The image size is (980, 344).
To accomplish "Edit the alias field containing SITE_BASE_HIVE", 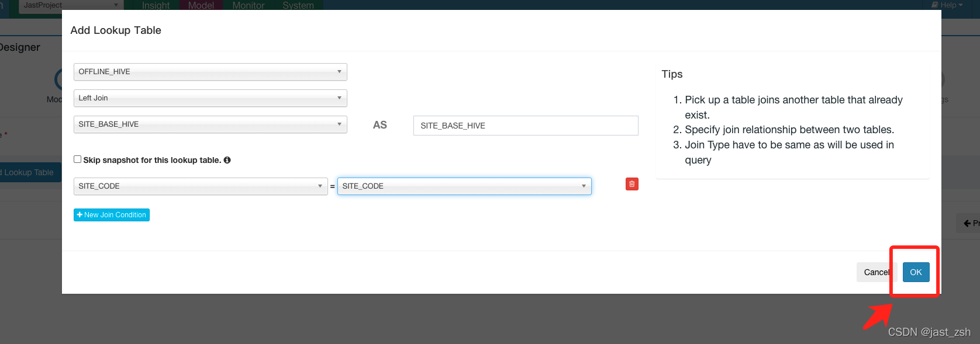I will point(526,126).
